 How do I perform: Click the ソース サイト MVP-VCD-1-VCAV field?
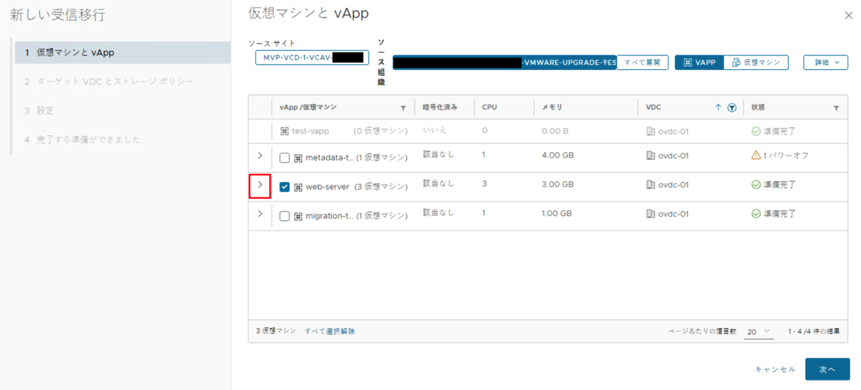click(x=312, y=58)
